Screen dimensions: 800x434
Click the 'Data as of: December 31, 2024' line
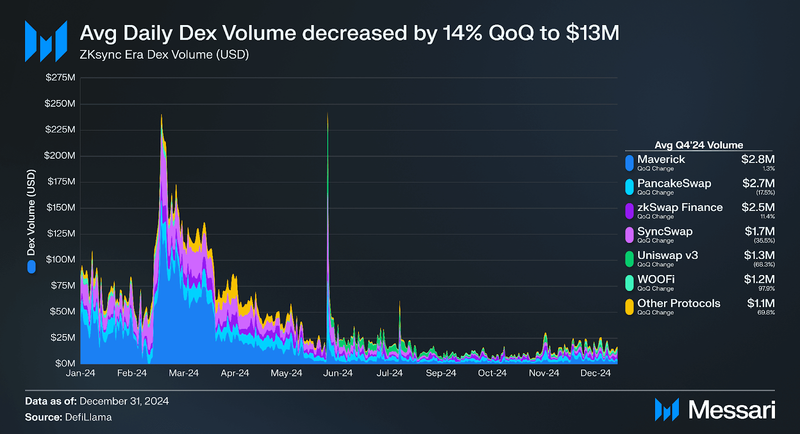click(97, 401)
